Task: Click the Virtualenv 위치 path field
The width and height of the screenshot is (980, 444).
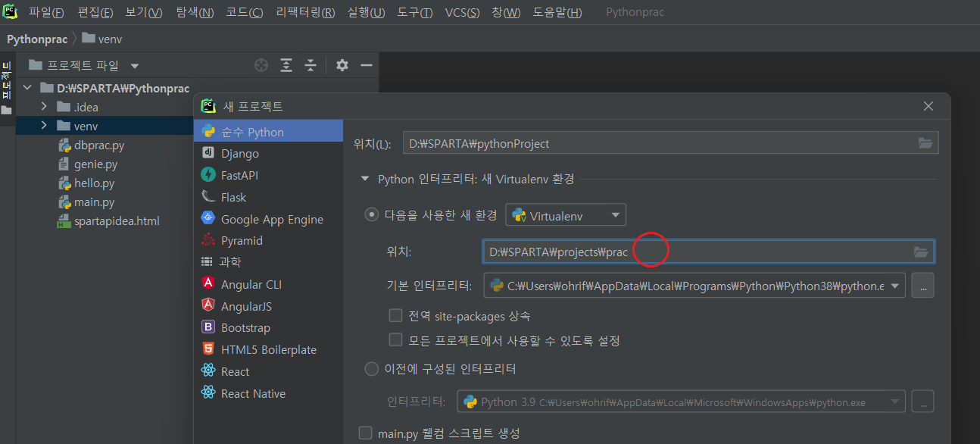Action: tap(708, 252)
